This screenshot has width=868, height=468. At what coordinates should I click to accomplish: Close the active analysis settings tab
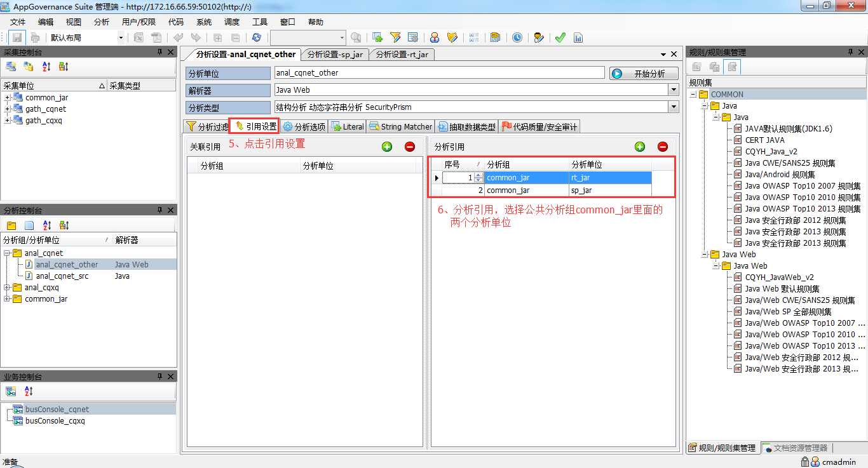coord(674,55)
